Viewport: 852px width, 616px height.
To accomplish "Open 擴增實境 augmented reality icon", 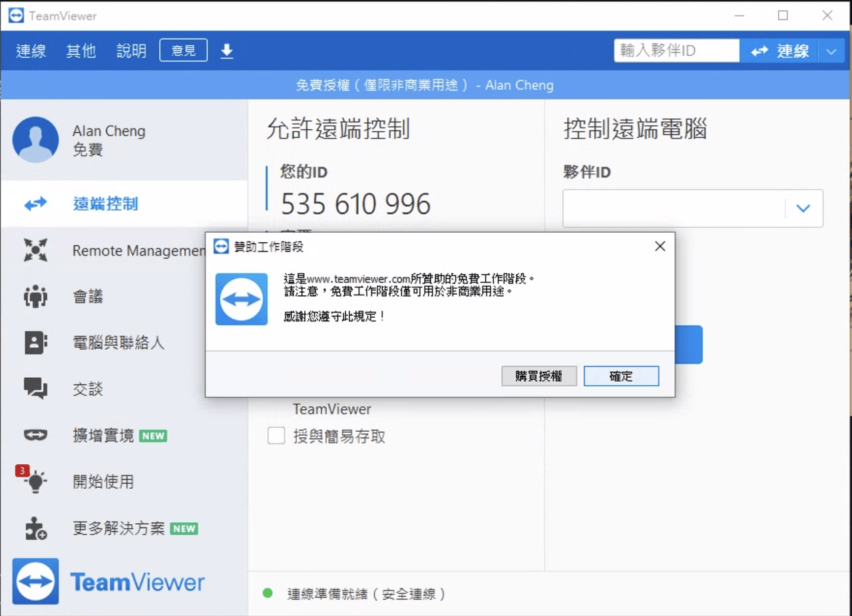I will pyautogui.click(x=35, y=435).
